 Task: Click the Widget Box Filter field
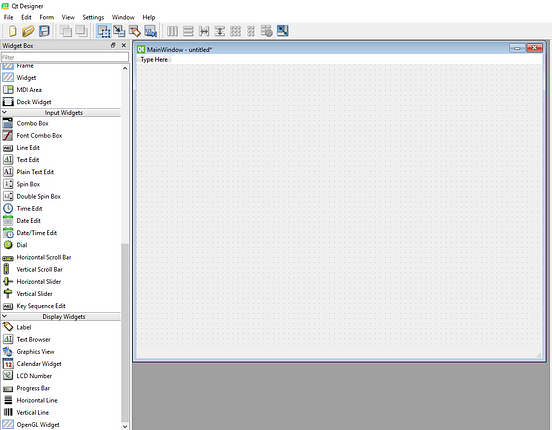[x=65, y=57]
